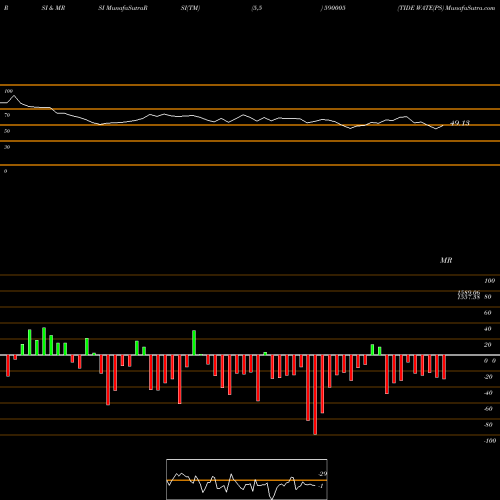This screenshot has height=500, width=500.
Task: Click the 70 level label on RSI axis
Action: [x=7, y=115]
